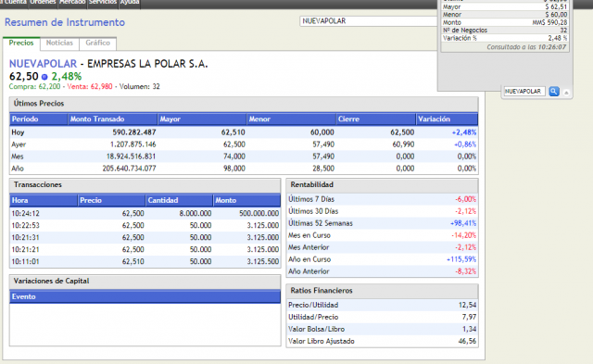Click the Consultado a las 10:26:07 text

[x=526, y=47]
